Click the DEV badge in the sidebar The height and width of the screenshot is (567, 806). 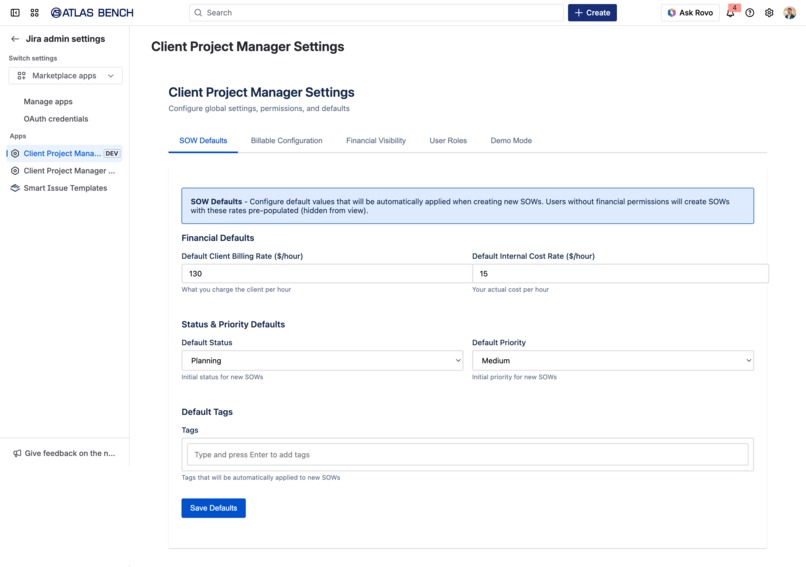click(x=112, y=153)
